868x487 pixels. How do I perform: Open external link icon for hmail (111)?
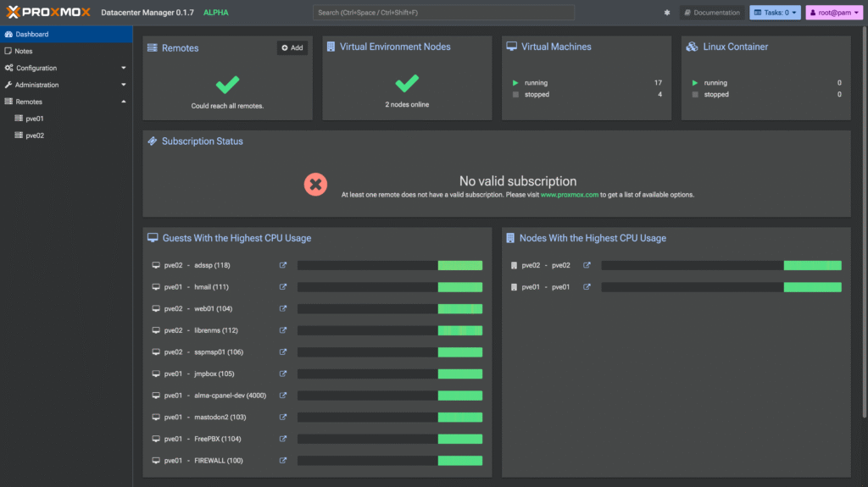tap(283, 286)
